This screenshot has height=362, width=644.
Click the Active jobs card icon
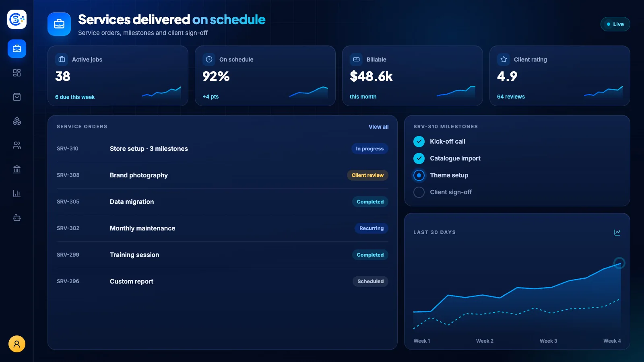point(62,60)
